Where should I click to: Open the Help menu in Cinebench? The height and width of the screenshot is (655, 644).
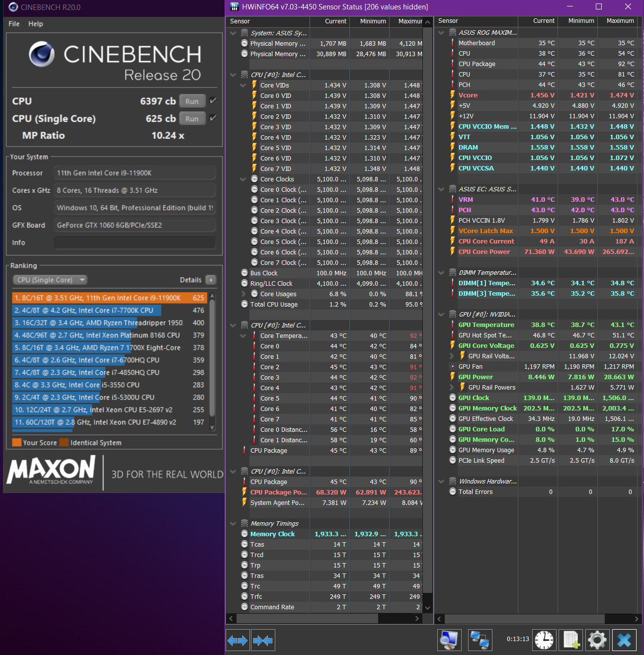pos(36,24)
